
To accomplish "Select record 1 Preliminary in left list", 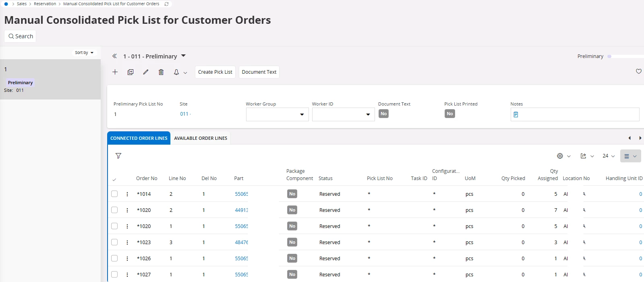I will click(50, 79).
